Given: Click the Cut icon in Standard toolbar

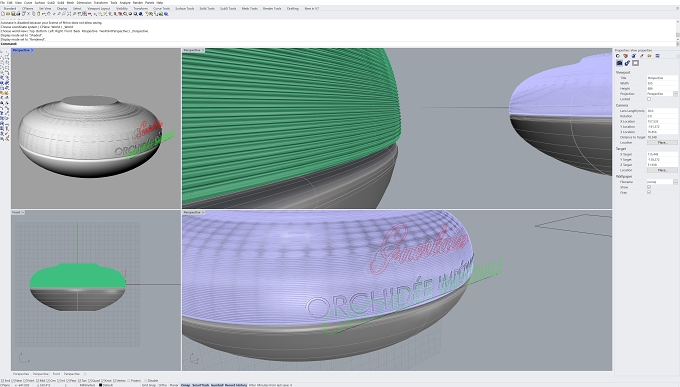Looking at the screenshot, I should coord(29,14).
